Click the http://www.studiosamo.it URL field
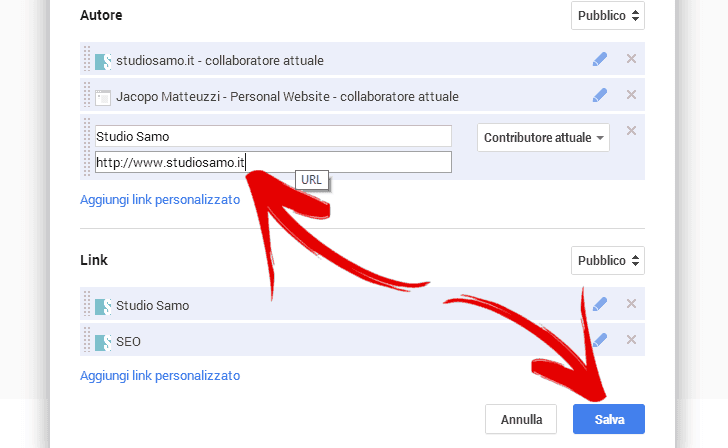 point(273,162)
